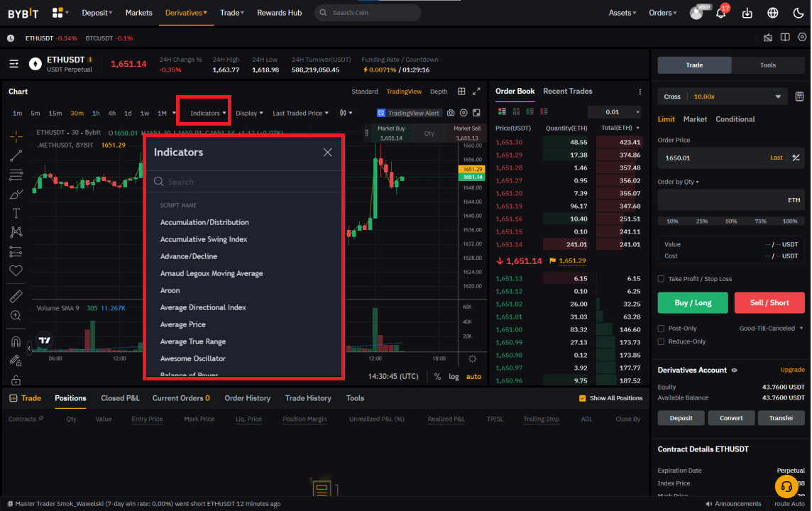
Task: Open the multi-chart grid layout
Action: coord(461,92)
